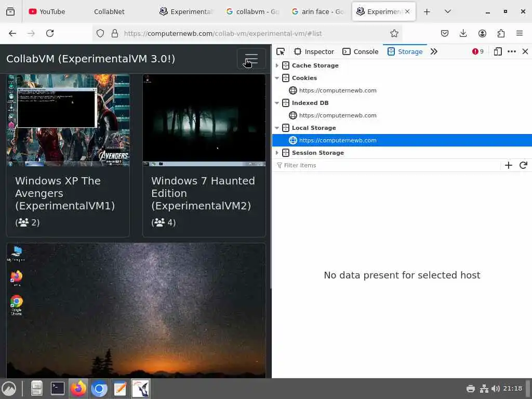Image resolution: width=532 pixels, height=399 pixels.
Task: Collapse the Cookies tree node
Action: [277, 78]
